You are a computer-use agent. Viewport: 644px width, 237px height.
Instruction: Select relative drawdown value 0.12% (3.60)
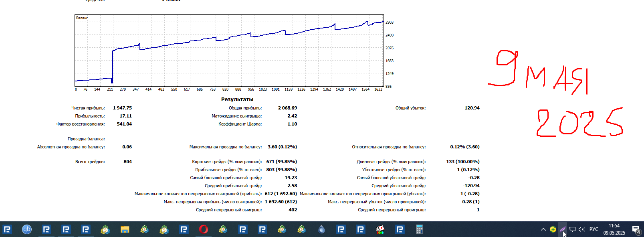[465, 147]
